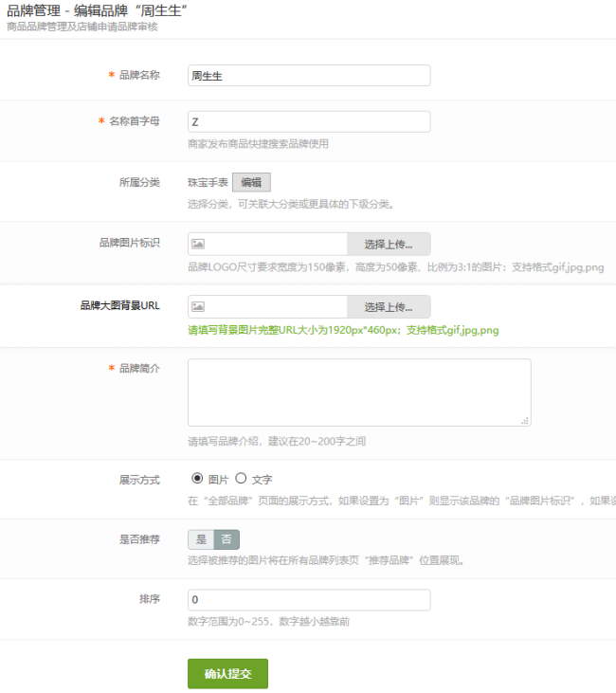Select 文字 radio for 展示方式
The width and height of the screenshot is (616, 693).
pyautogui.click(x=241, y=479)
